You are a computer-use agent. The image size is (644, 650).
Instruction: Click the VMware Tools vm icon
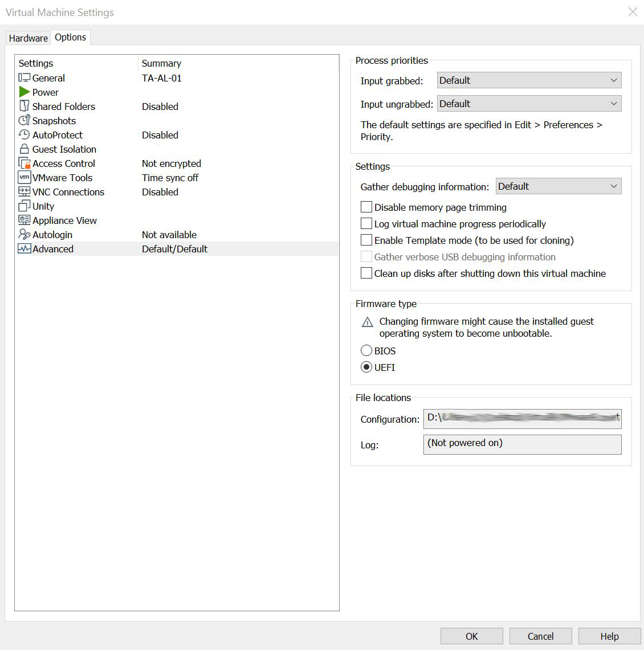pyautogui.click(x=24, y=178)
